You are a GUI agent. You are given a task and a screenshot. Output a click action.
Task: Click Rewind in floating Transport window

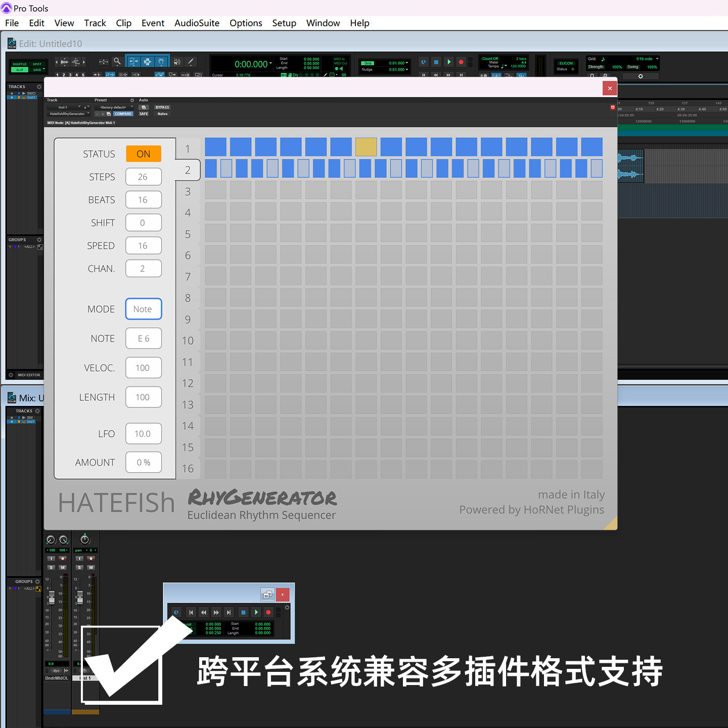(204, 612)
